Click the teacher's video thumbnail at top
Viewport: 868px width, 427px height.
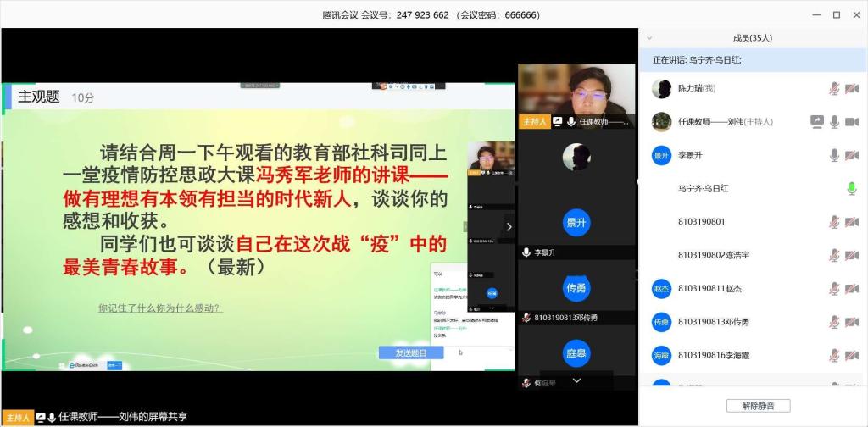point(576,90)
